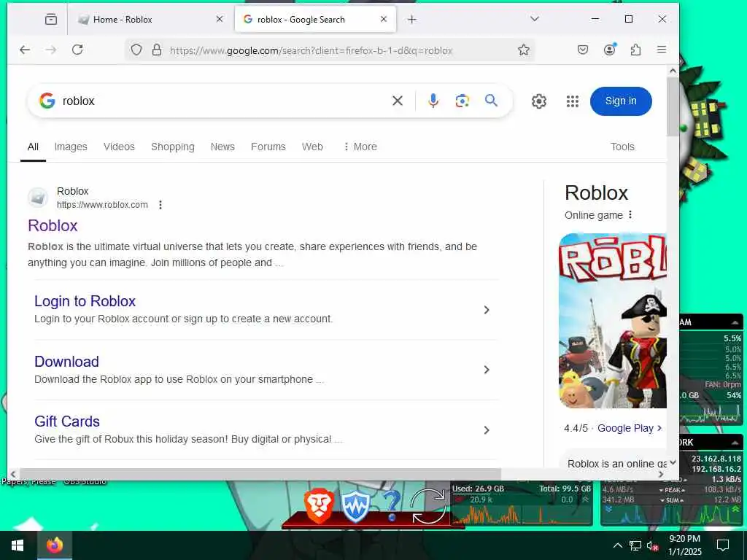Image resolution: width=747 pixels, height=560 pixels.
Task: Open the extensions puzzle piece icon
Action: [635, 50]
